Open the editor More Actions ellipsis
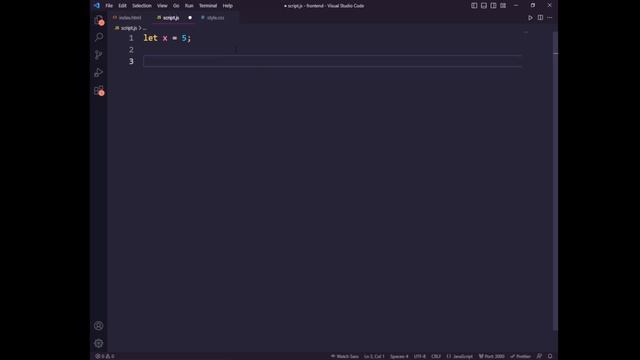 550,18
